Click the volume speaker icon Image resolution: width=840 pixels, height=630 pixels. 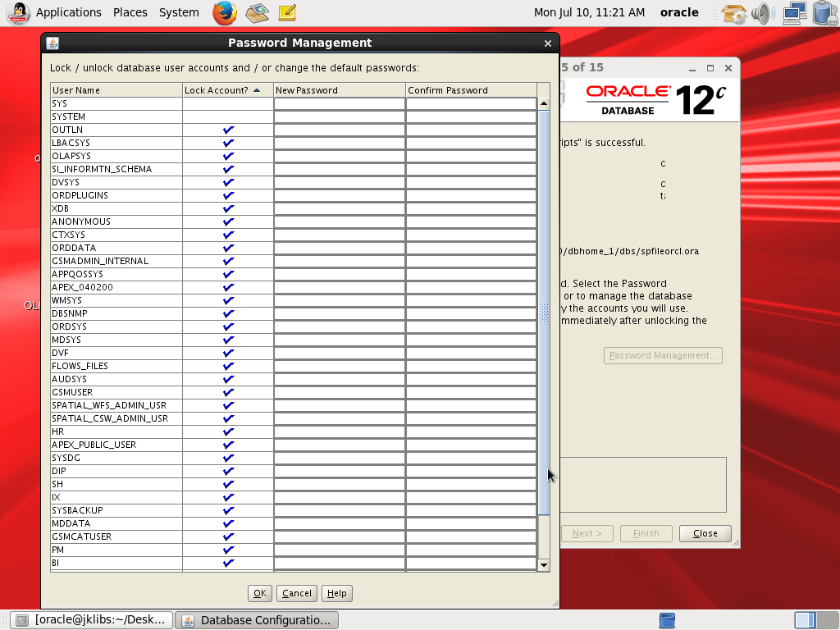pos(762,13)
